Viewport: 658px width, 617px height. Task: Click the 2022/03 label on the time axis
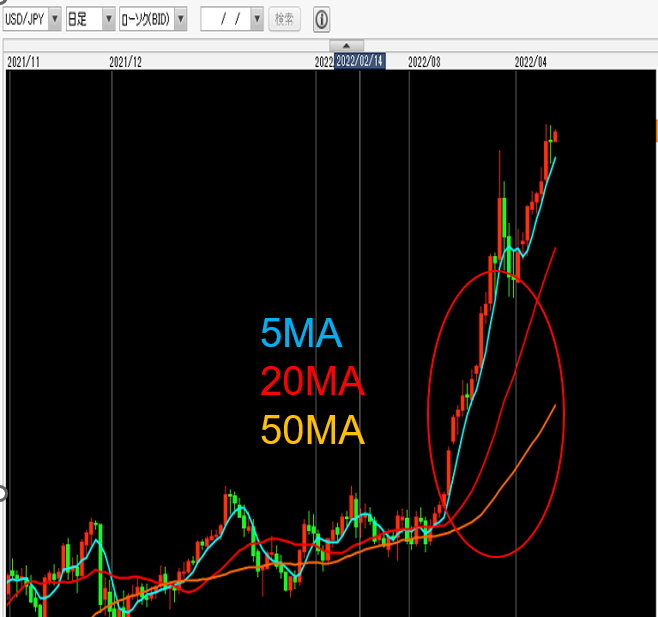coord(425,62)
